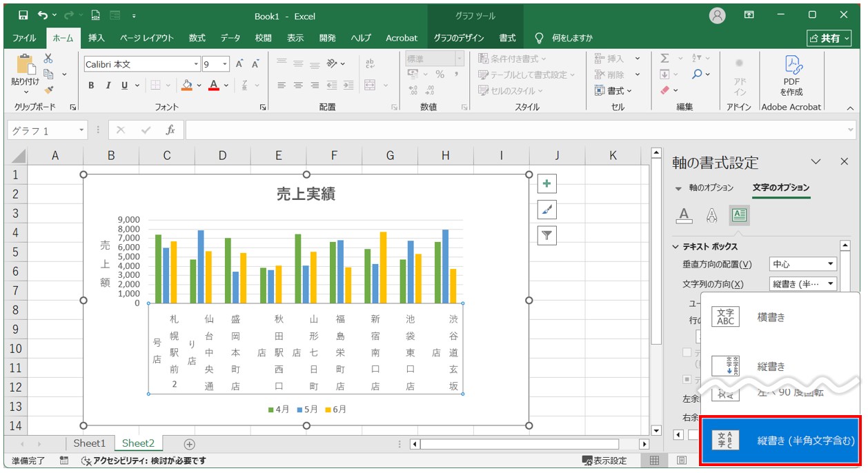Open the 書式 (Format) cells dropdown
This screenshot has width=868, height=473.
613,90
